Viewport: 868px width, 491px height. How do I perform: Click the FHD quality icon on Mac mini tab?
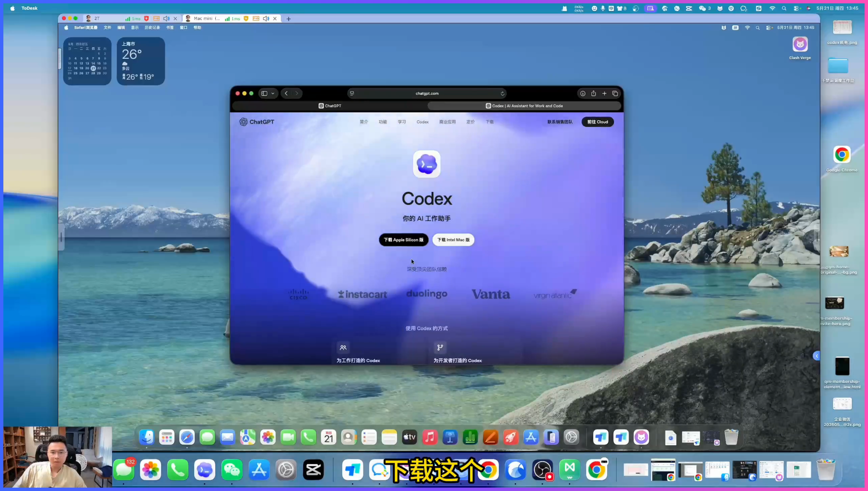[x=256, y=19]
